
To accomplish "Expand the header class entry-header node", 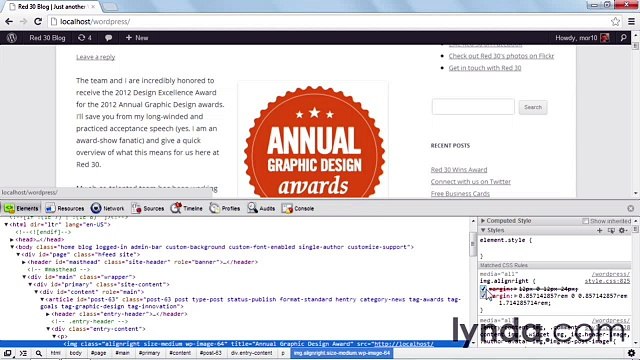I will [x=48, y=314].
